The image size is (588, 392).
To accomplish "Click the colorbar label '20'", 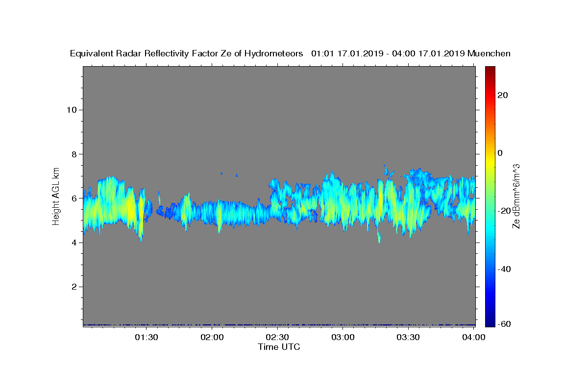I will 502,95.
